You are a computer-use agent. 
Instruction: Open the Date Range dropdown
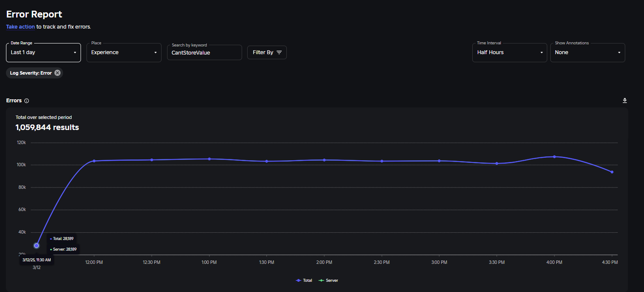43,52
